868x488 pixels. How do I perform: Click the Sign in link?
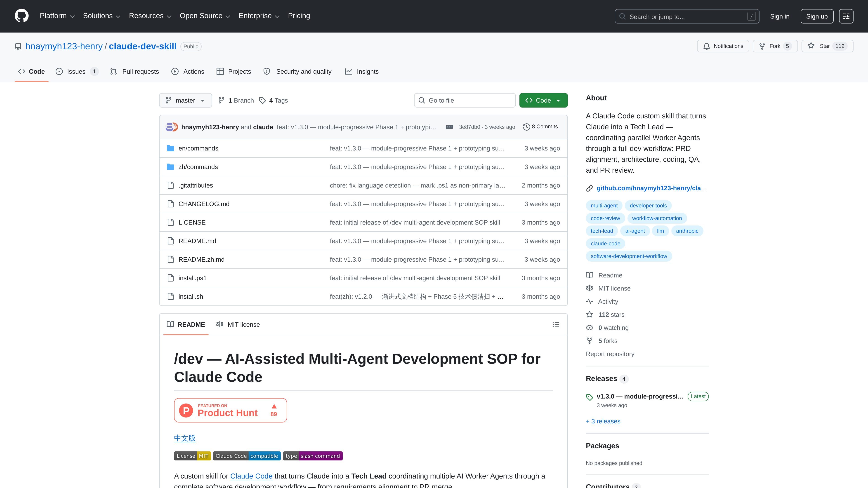pyautogui.click(x=780, y=16)
